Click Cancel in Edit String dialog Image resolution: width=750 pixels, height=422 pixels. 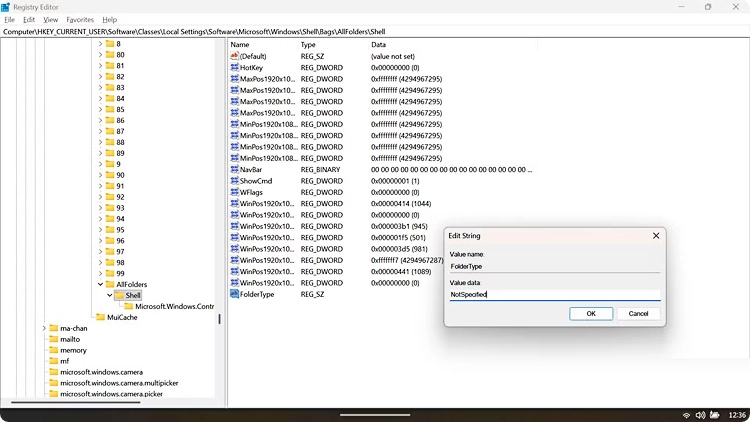coord(638,313)
